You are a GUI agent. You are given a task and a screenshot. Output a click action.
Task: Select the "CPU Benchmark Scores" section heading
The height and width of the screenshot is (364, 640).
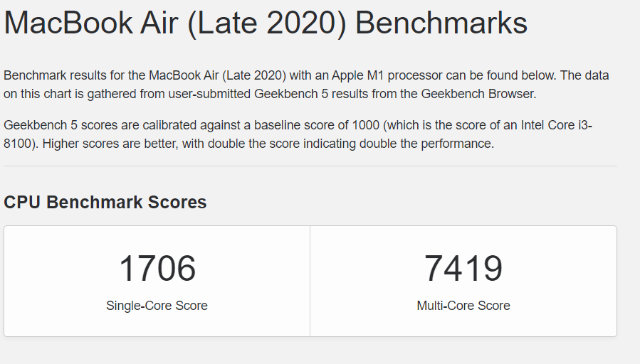pyautogui.click(x=105, y=203)
